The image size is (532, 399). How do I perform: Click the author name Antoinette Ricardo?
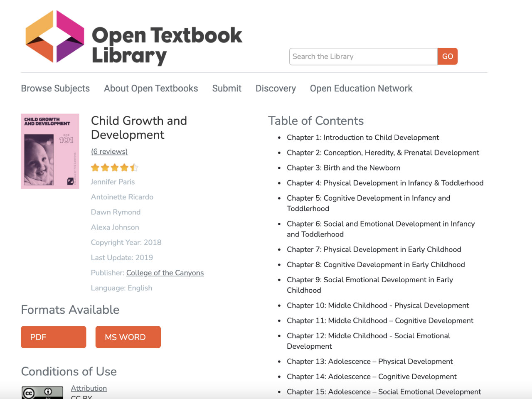coord(122,197)
